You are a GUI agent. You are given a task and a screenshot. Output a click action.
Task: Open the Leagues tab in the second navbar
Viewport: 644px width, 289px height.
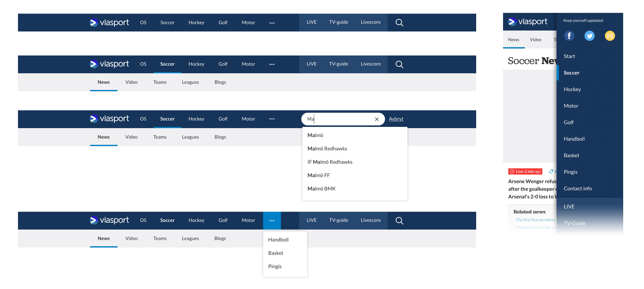pos(190,82)
